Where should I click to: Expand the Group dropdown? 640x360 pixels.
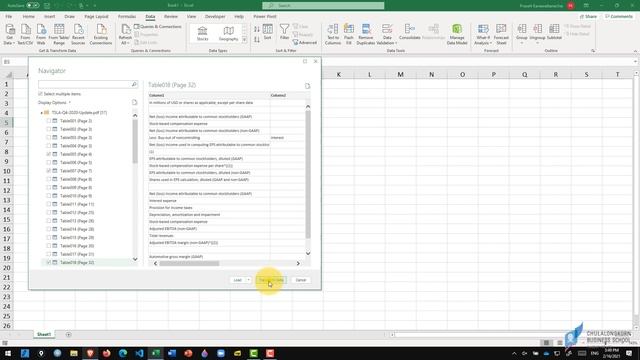coord(522,43)
